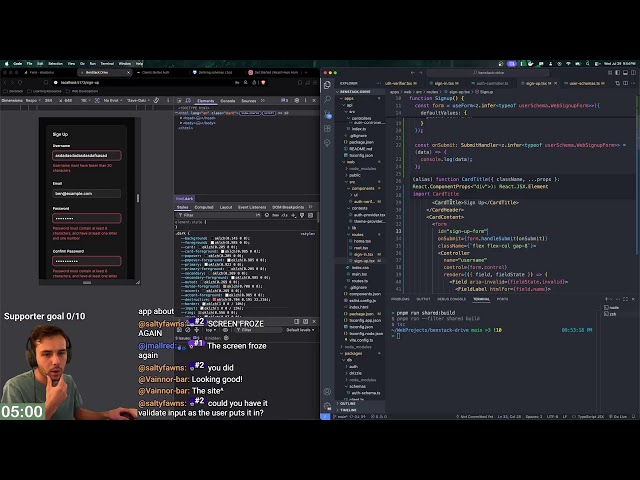The image size is (640, 480).
Task: Toggle the DevTools device toolbar icon
Action: (x=188, y=100)
